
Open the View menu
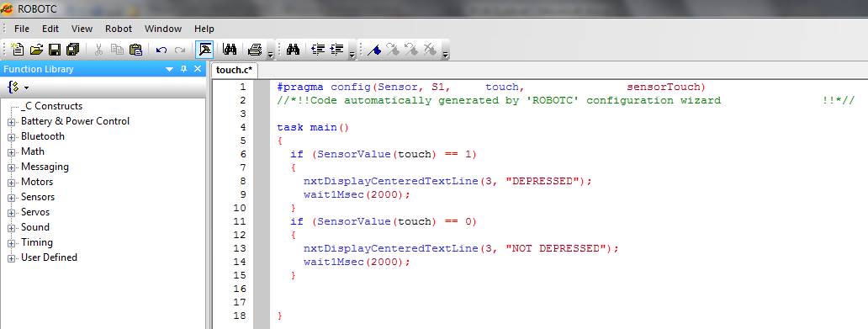(x=82, y=29)
